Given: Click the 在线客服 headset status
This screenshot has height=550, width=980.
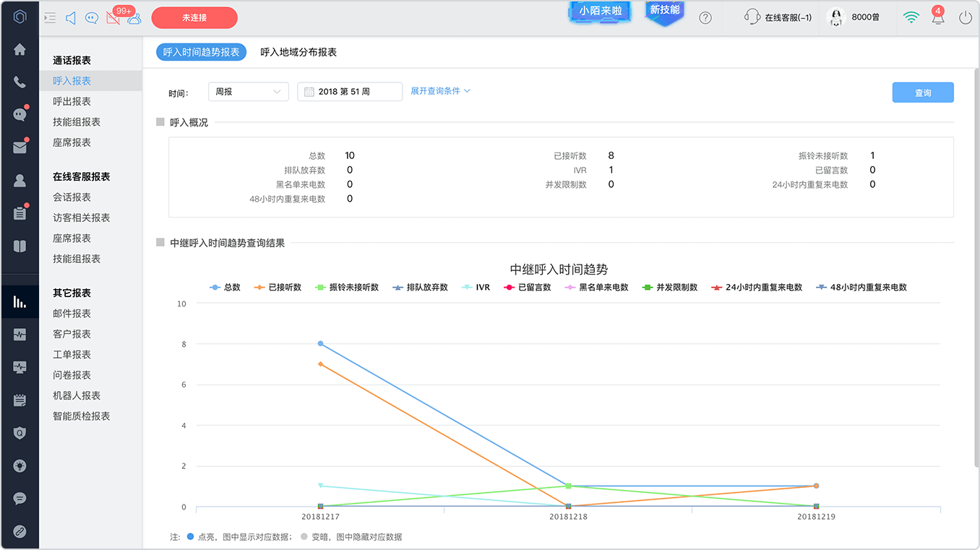Looking at the screenshot, I should 778,17.
